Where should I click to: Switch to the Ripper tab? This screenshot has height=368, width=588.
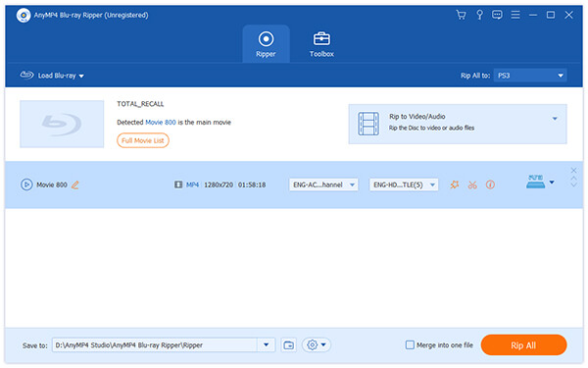266,44
